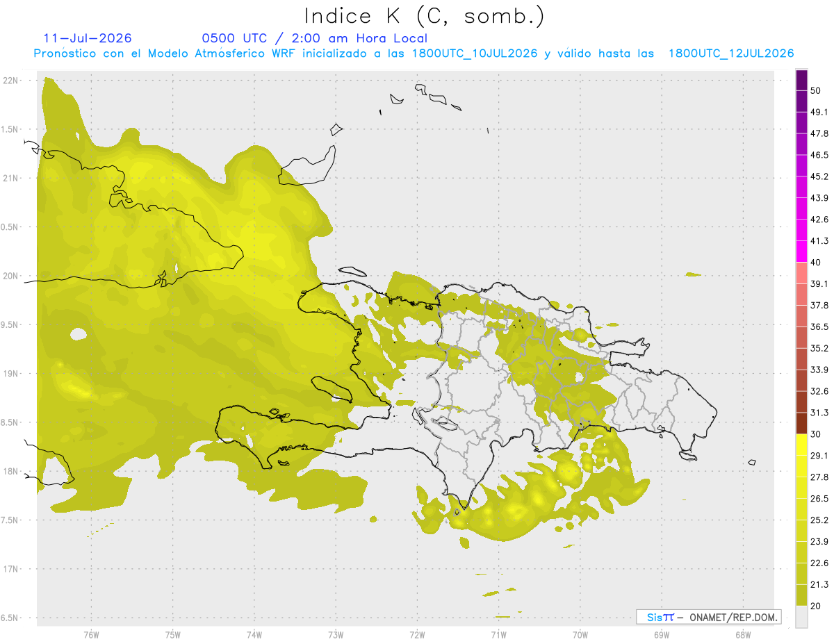Viewport: 834px width, 644px height.
Task: Click colorbar label '47.8'
Action: pyautogui.click(x=819, y=133)
